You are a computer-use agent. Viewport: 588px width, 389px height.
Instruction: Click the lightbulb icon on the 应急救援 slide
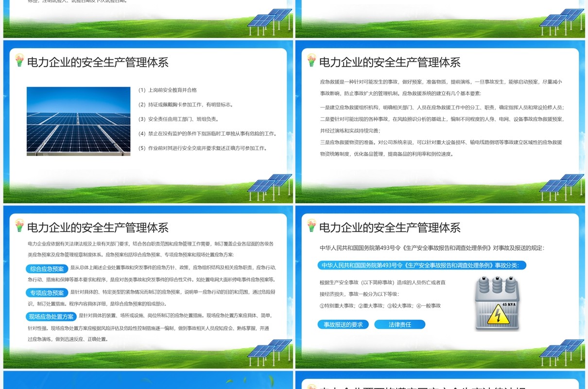coord(311,60)
